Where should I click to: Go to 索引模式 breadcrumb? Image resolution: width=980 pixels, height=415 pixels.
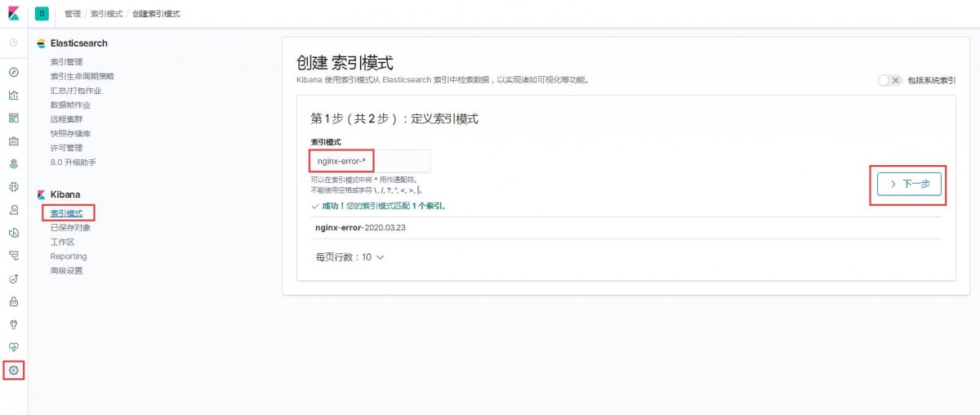[x=106, y=14]
